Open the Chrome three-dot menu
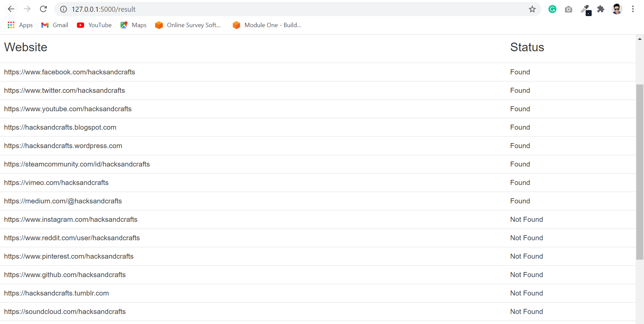This screenshot has height=324, width=644. (x=633, y=9)
